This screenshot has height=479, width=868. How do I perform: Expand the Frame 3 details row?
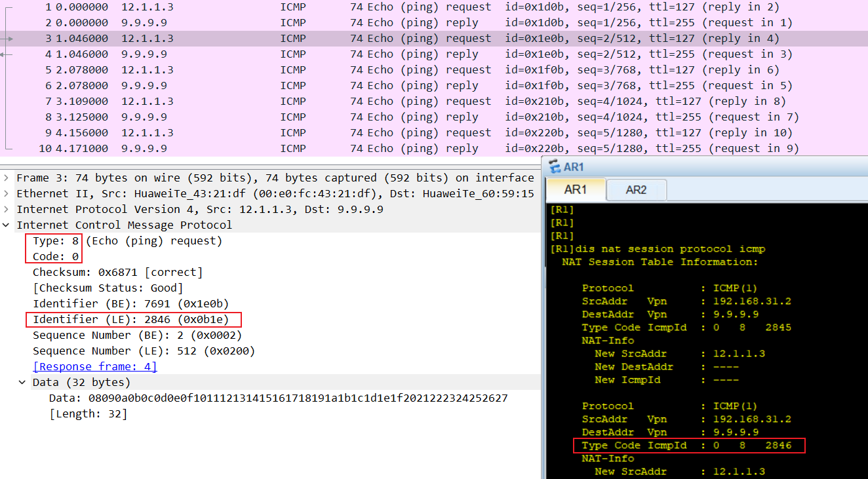(7, 178)
